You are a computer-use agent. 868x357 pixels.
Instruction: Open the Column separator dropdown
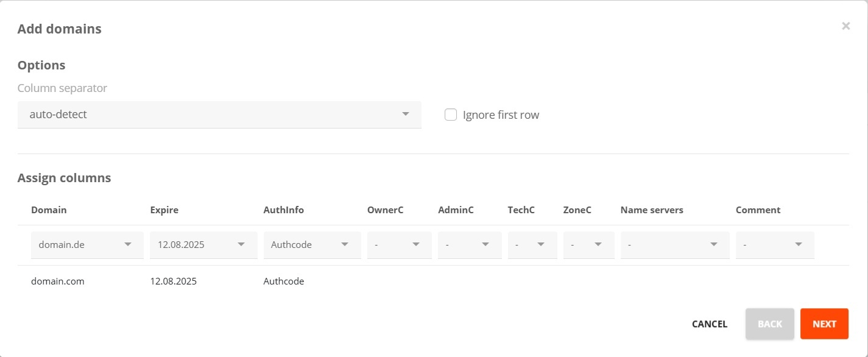[x=219, y=115]
